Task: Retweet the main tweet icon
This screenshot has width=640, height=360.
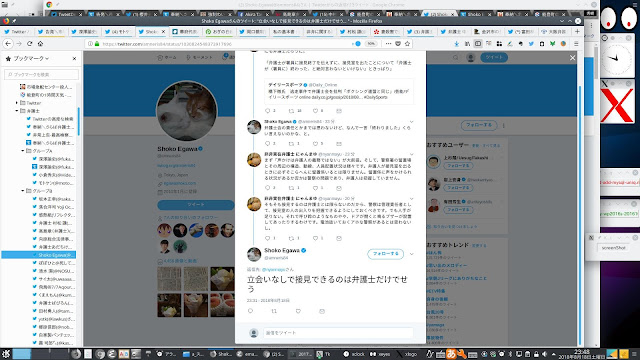Action: coord(274,311)
